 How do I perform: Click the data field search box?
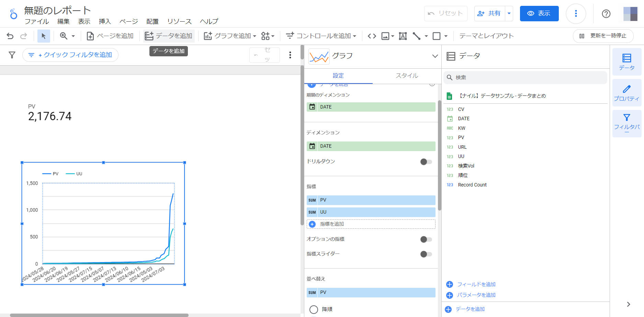coord(525,78)
